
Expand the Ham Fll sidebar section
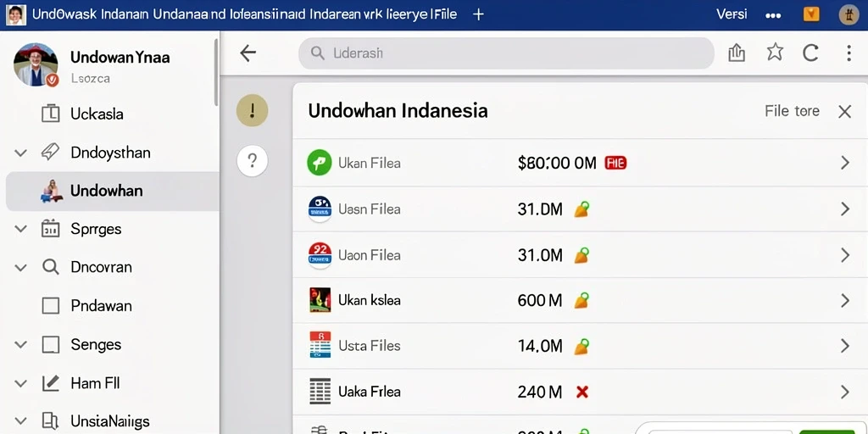pos(20,383)
